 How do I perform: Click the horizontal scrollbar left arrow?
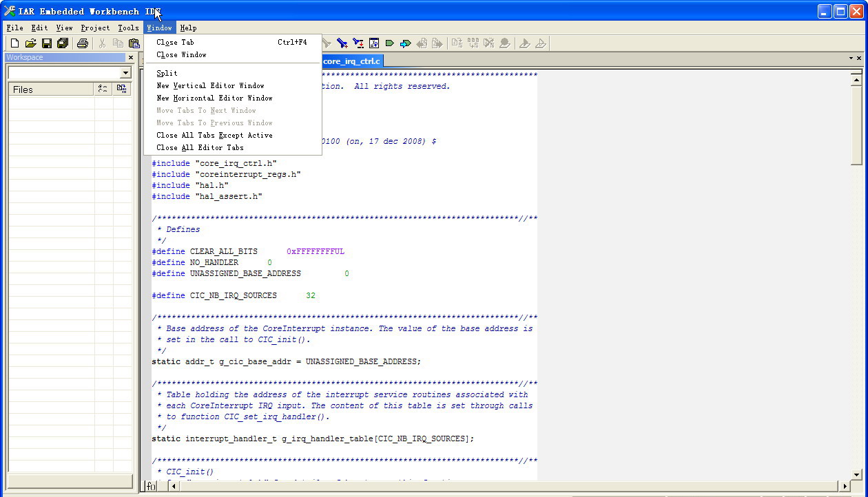click(174, 486)
